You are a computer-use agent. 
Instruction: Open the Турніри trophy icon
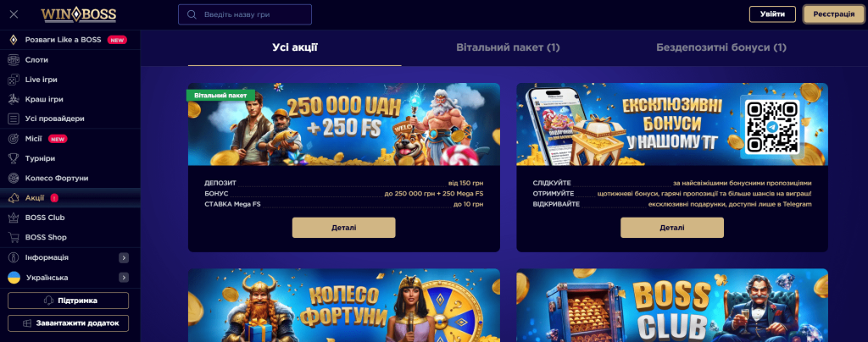pos(14,158)
